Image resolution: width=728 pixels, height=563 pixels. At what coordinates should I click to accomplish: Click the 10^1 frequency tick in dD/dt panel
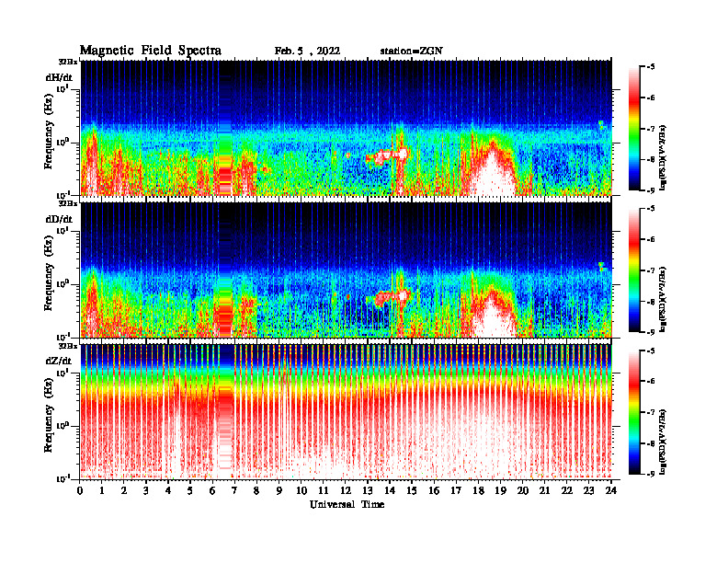click(63, 231)
